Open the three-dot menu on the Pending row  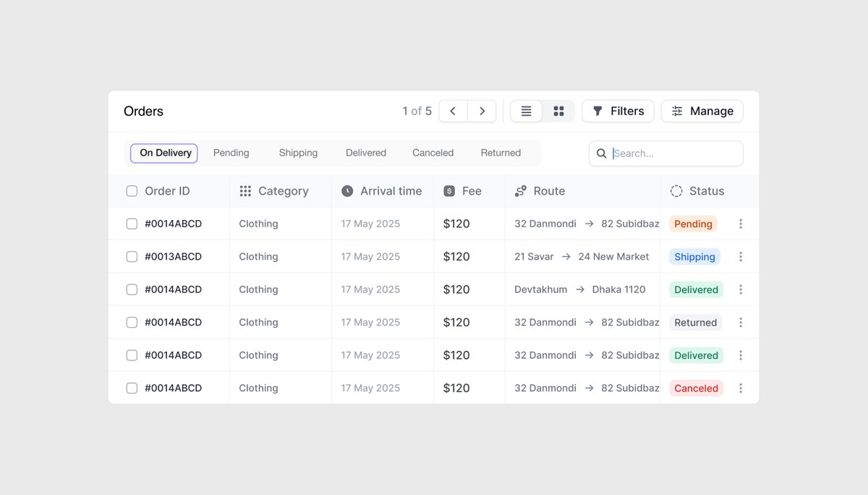740,224
